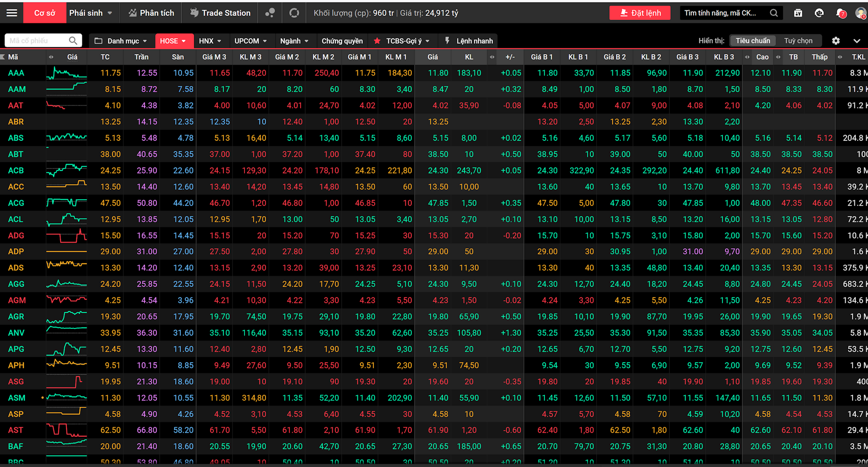Click the collapse arrow left of Mã header

tap(3, 57)
